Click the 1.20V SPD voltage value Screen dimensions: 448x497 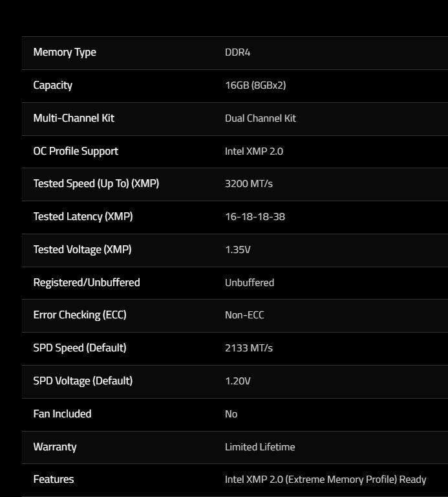click(237, 381)
